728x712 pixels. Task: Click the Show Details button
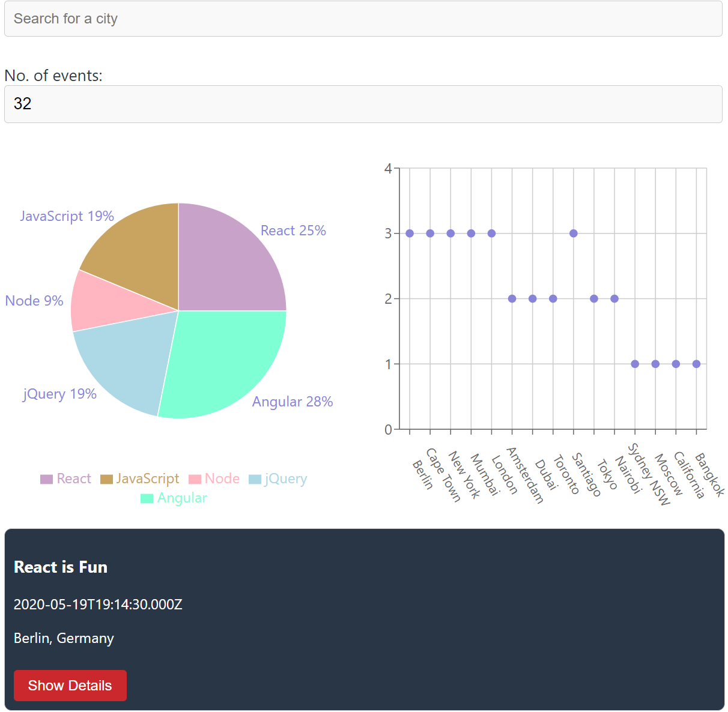pyautogui.click(x=70, y=685)
